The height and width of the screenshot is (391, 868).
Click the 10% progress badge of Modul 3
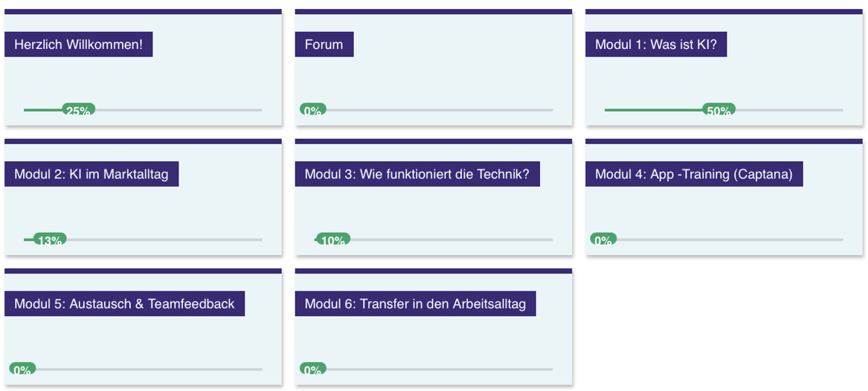332,239
